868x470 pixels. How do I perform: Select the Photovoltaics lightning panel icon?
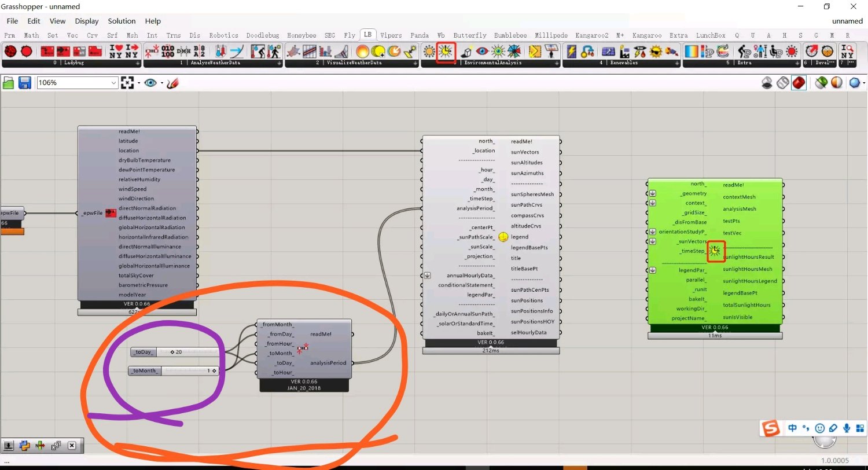tap(571, 52)
